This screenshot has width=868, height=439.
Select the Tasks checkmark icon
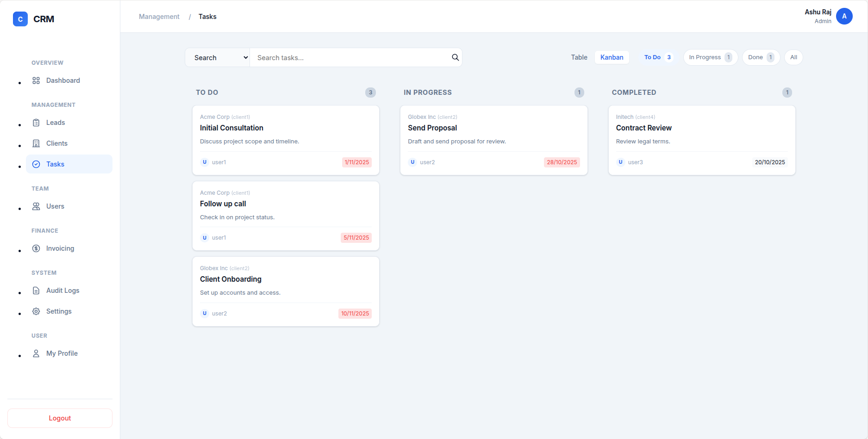[x=36, y=164]
